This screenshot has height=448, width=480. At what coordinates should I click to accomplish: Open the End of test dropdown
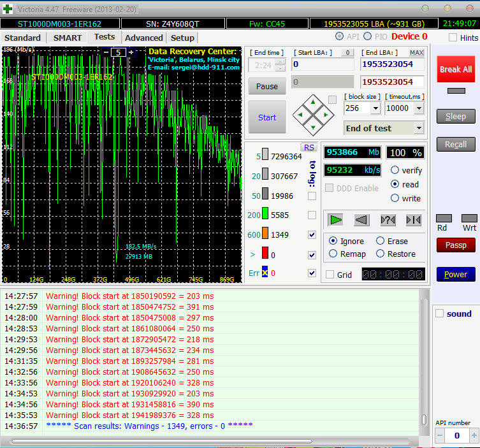418,128
